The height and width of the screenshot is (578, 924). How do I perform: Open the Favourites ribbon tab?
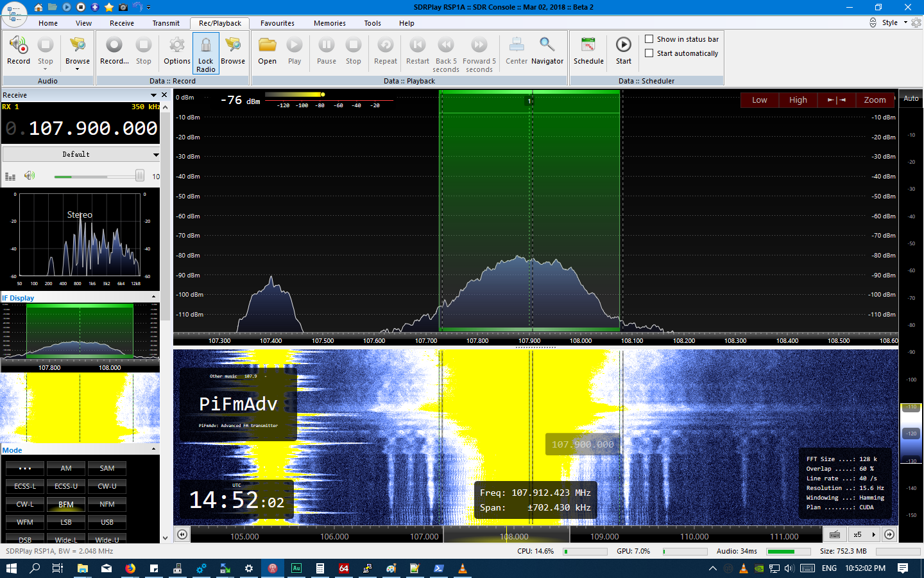pos(278,23)
